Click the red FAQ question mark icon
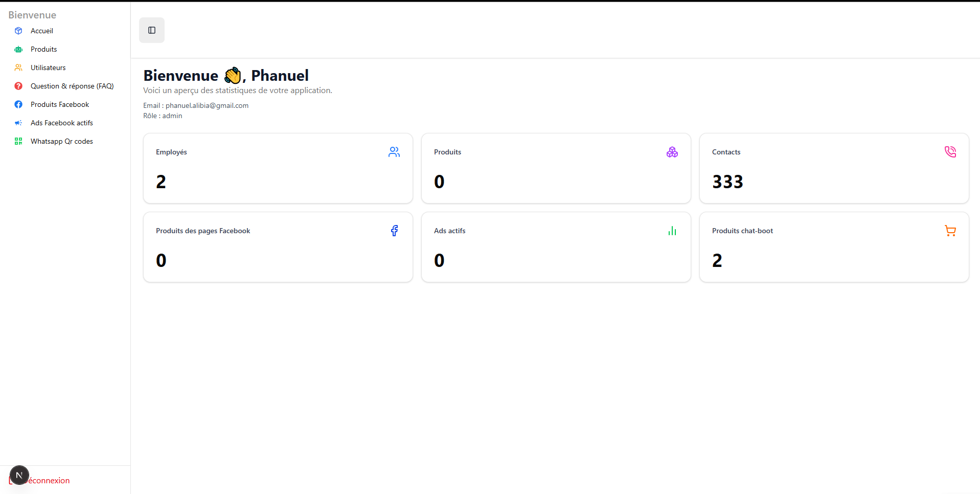980x494 pixels. pos(18,86)
